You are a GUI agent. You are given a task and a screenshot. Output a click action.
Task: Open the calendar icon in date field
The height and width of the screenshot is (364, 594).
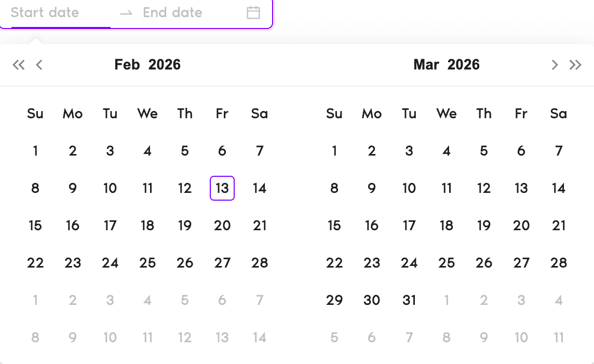pos(253,13)
